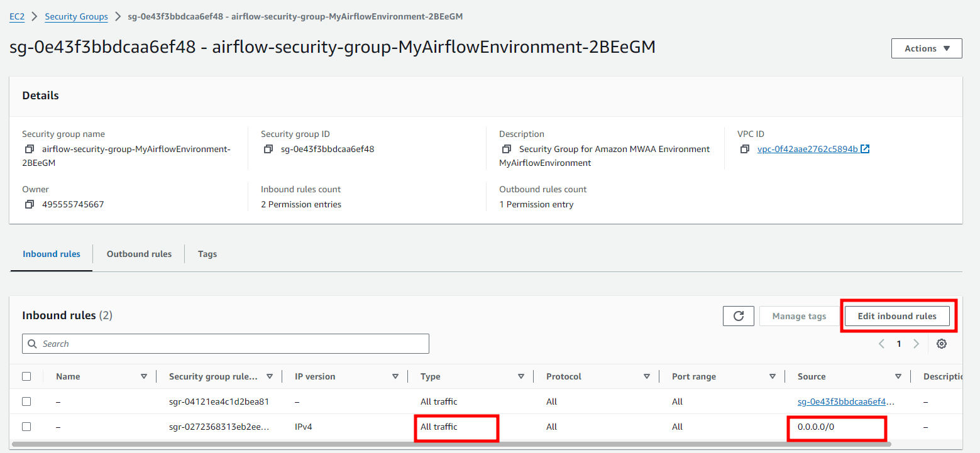The image size is (980, 453).
Task: Click the inbound rules search field
Action: [x=226, y=344]
